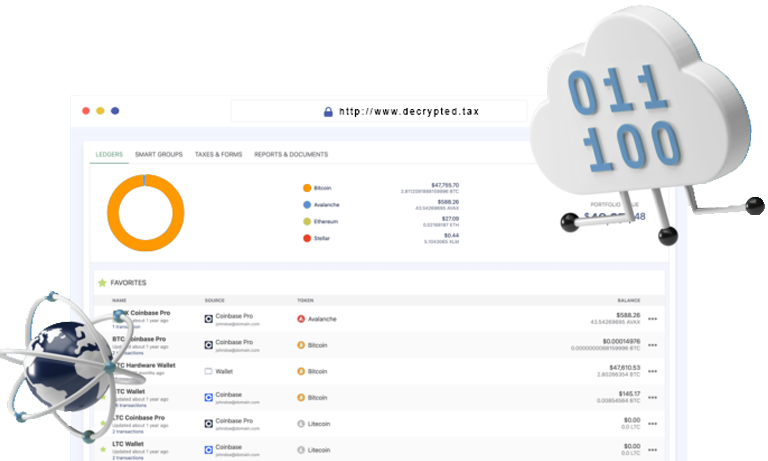
Task: Click the Balance column header
Action: (628, 300)
